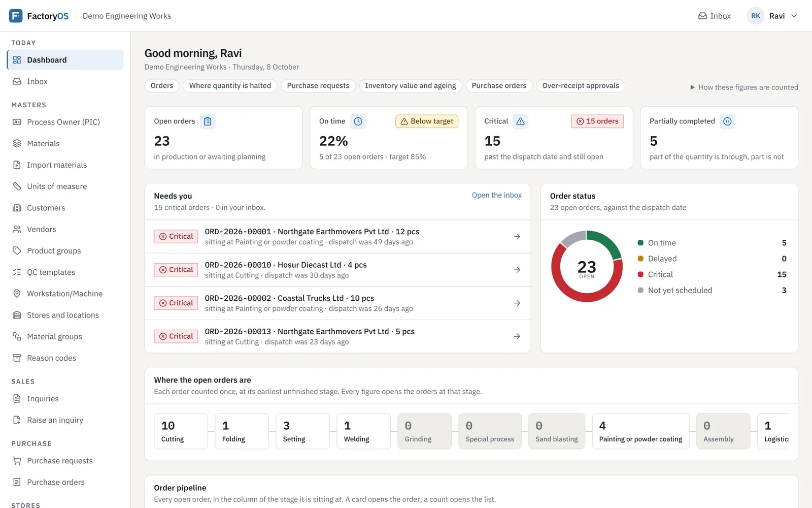Click the Open orders 23 card
Image resolution: width=812 pixels, height=508 pixels.
223,138
